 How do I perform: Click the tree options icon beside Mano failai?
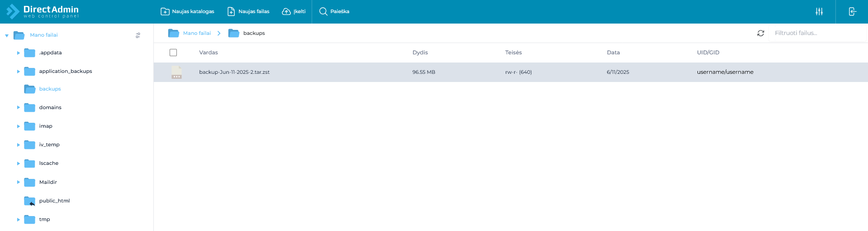pyautogui.click(x=138, y=35)
